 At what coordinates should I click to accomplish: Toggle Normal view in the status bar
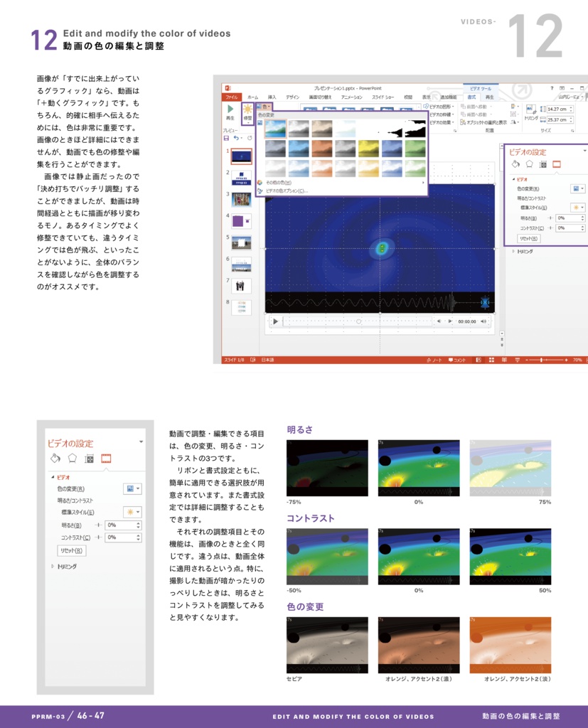click(x=477, y=360)
